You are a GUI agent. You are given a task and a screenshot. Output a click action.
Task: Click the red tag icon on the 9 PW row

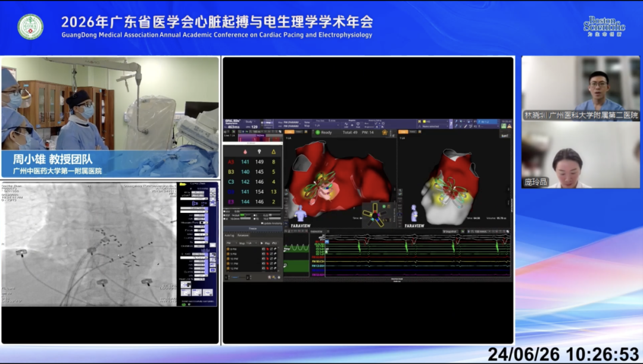(x=267, y=254)
